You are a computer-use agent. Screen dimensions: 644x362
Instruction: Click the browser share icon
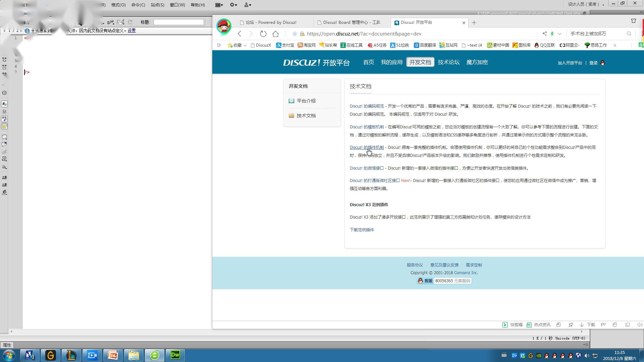pyautogui.click(x=544, y=34)
